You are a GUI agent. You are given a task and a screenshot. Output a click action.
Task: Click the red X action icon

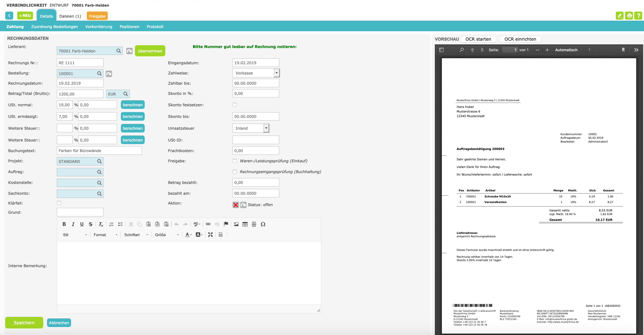[236, 205]
